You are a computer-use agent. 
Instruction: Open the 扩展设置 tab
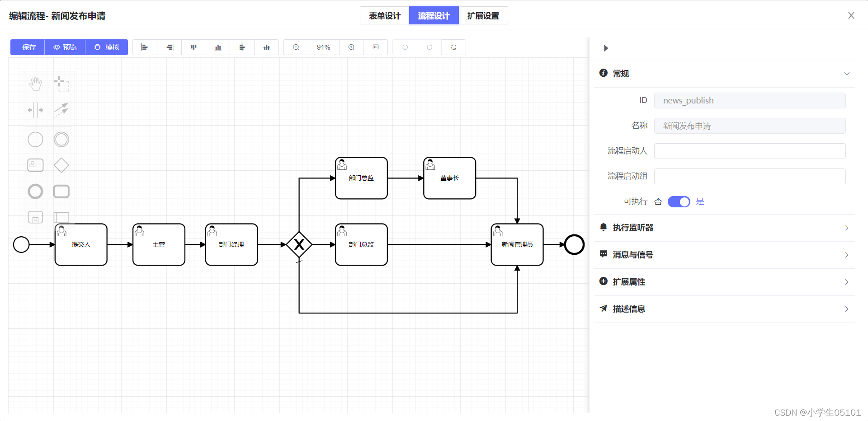pos(483,15)
